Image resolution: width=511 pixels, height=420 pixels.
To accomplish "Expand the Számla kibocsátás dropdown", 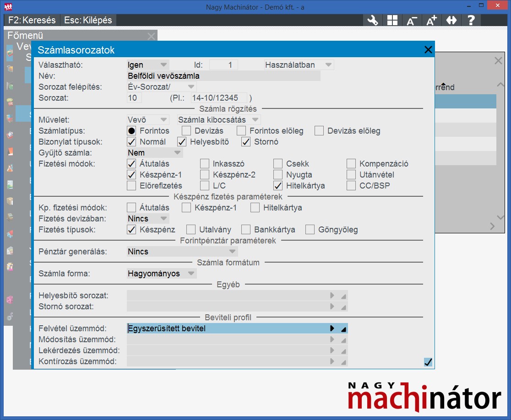I will 219,120.
